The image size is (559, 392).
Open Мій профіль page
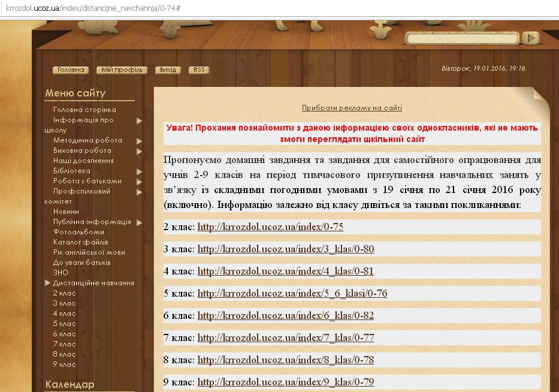(122, 70)
